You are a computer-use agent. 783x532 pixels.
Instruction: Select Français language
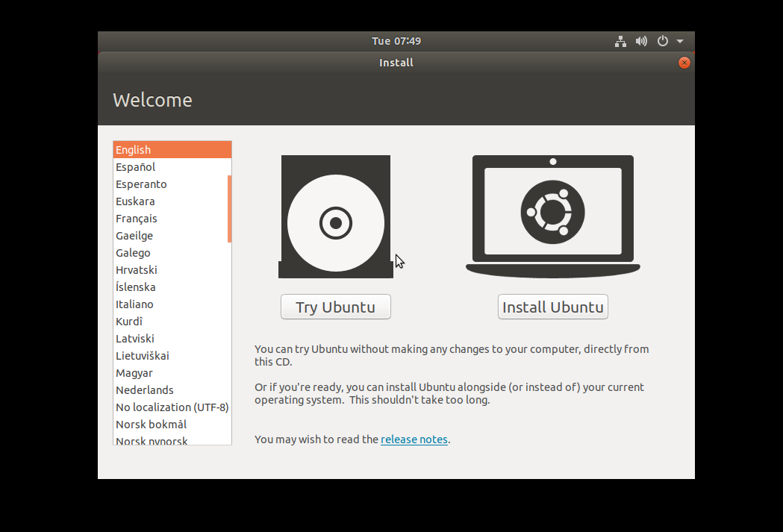(171, 219)
